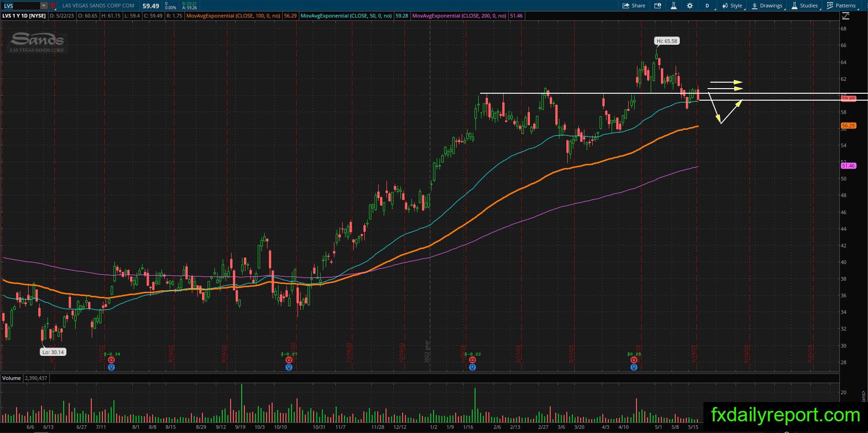Click the 'H: 61.15' high value
This screenshot has height=433, width=868.
click(111, 16)
